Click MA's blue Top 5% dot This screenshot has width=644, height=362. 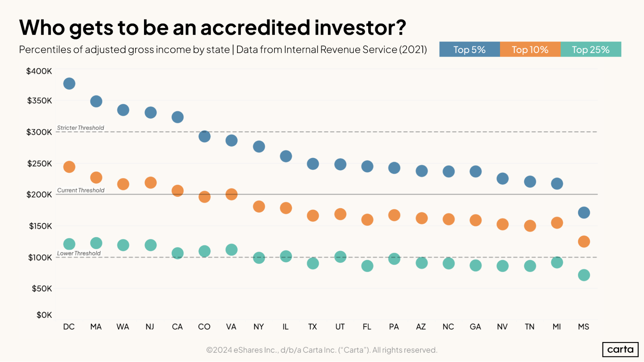(96, 101)
